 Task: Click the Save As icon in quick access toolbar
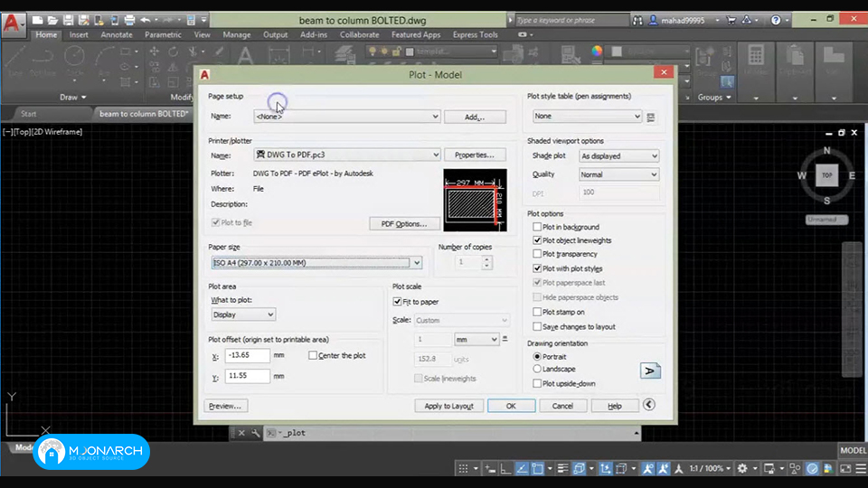point(83,21)
